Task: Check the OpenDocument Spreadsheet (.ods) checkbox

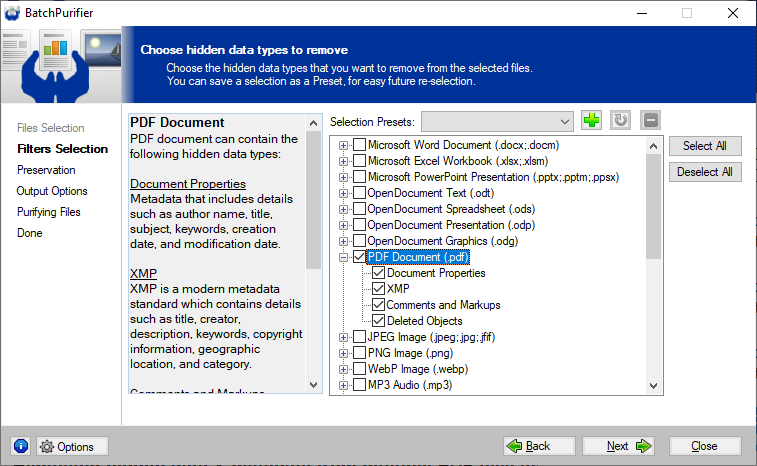Action: click(359, 209)
